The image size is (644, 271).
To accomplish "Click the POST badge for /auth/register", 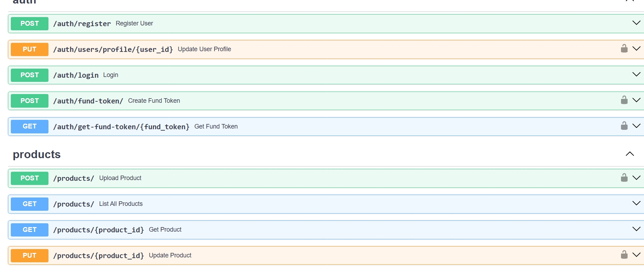I will [30, 24].
